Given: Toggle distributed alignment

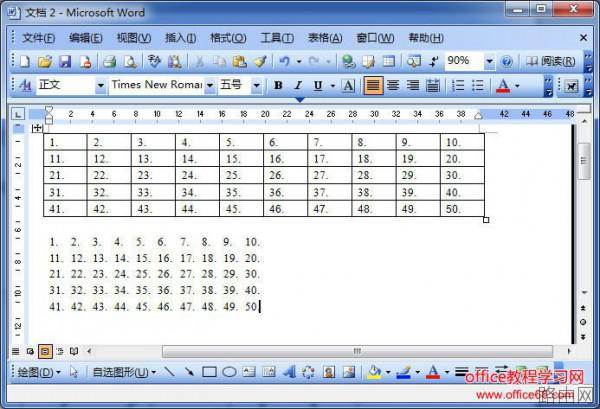Looking at the screenshot, I should coord(433,85).
